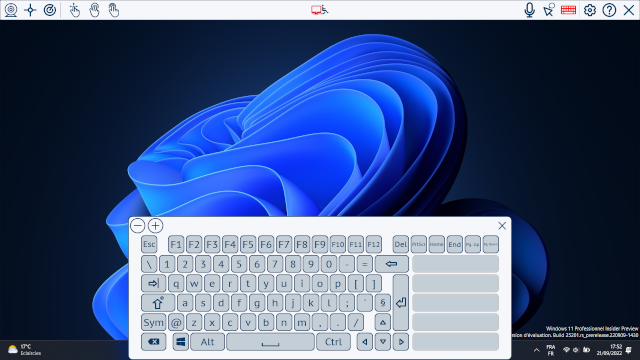Tap the section sign § key
640x360 pixels.
(382, 303)
